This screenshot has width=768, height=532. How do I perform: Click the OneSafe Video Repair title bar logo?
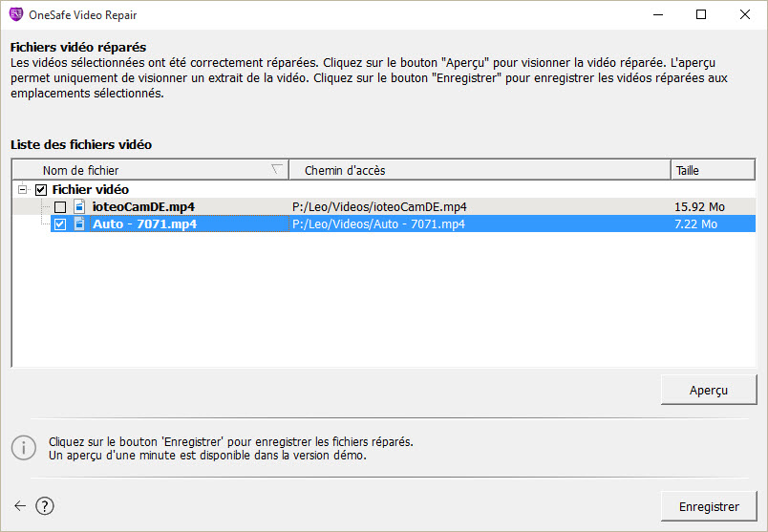[15, 14]
